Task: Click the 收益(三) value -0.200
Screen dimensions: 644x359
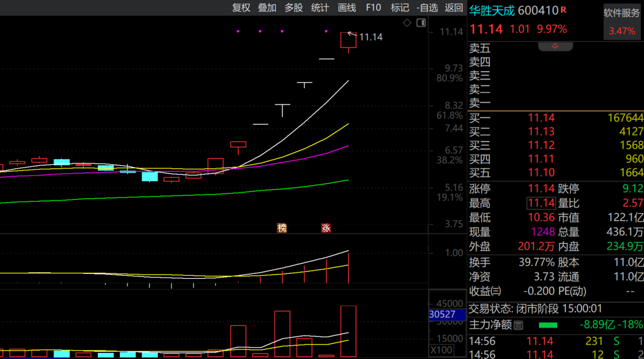Action: pos(539,291)
